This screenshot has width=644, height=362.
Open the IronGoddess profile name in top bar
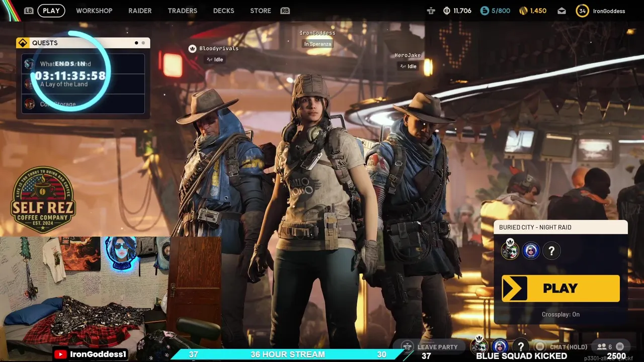(609, 11)
